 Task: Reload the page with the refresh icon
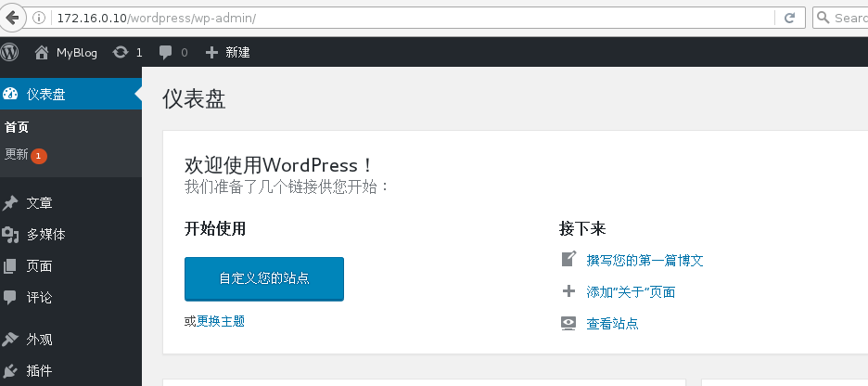coord(790,18)
